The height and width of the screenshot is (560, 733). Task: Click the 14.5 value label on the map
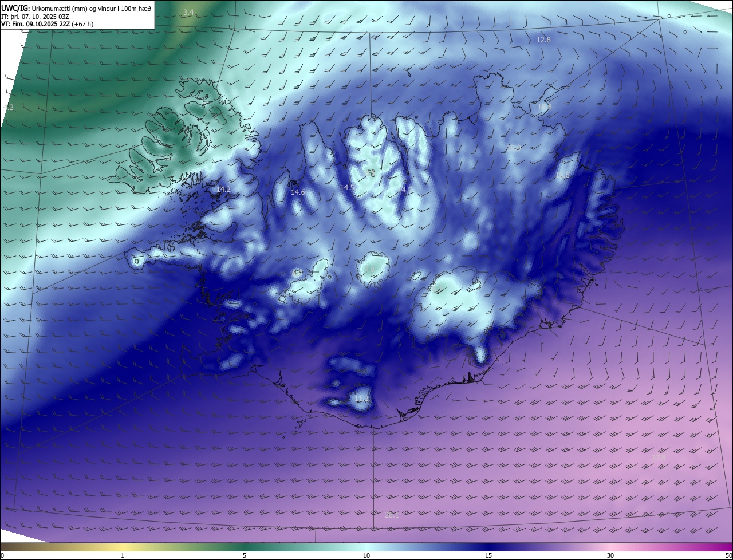pos(347,188)
